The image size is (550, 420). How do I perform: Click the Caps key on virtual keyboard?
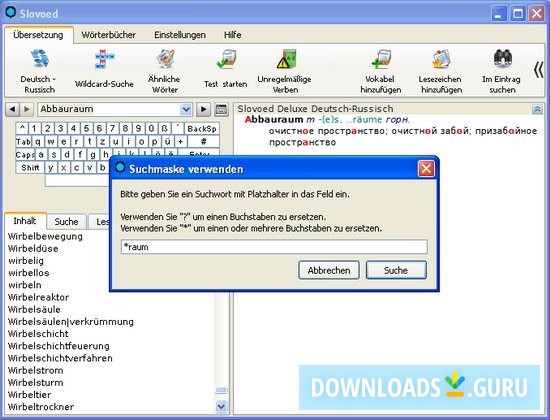tap(25, 155)
